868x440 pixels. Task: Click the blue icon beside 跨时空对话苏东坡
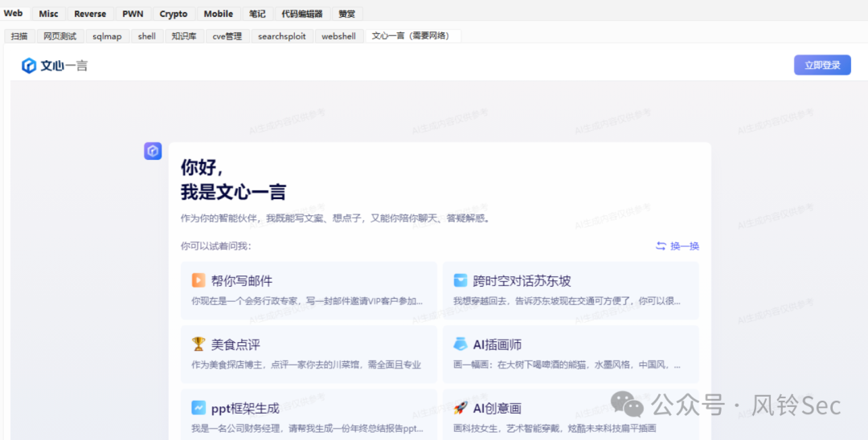460,280
